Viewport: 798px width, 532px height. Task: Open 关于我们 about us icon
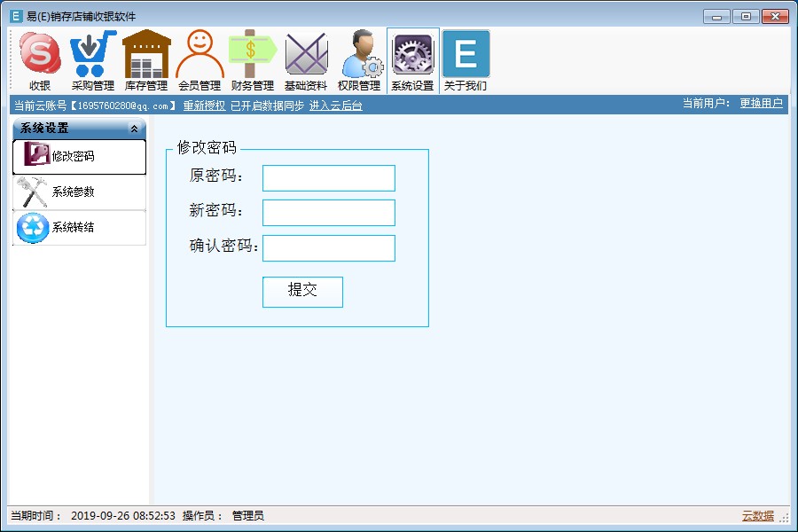(465, 60)
